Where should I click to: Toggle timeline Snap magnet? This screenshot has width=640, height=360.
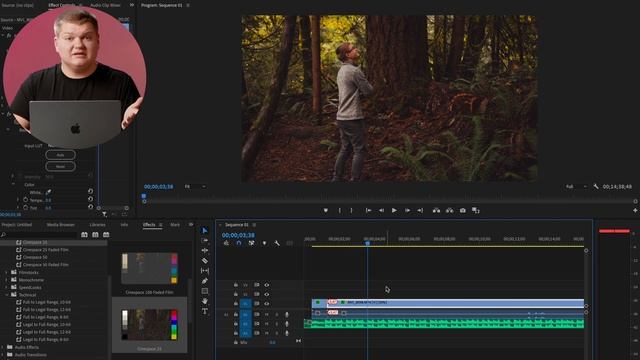pos(239,243)
